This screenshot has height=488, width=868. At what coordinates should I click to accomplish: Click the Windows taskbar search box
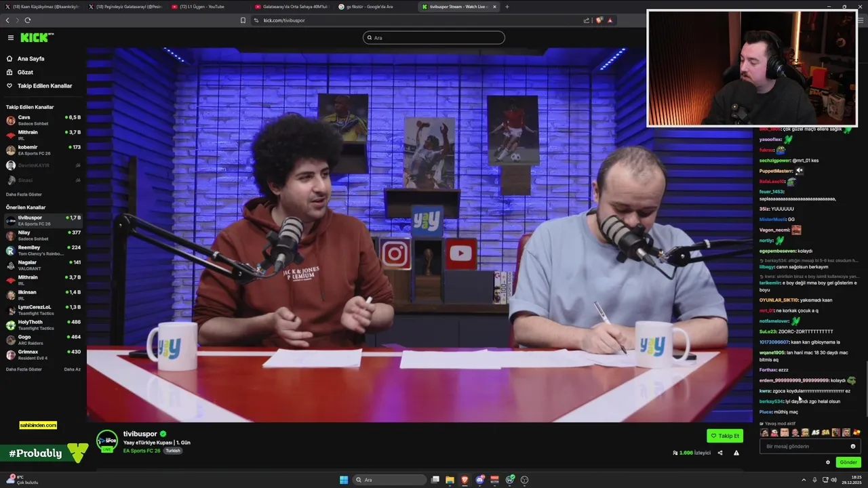pyautogui.click(x=389, y=480)
